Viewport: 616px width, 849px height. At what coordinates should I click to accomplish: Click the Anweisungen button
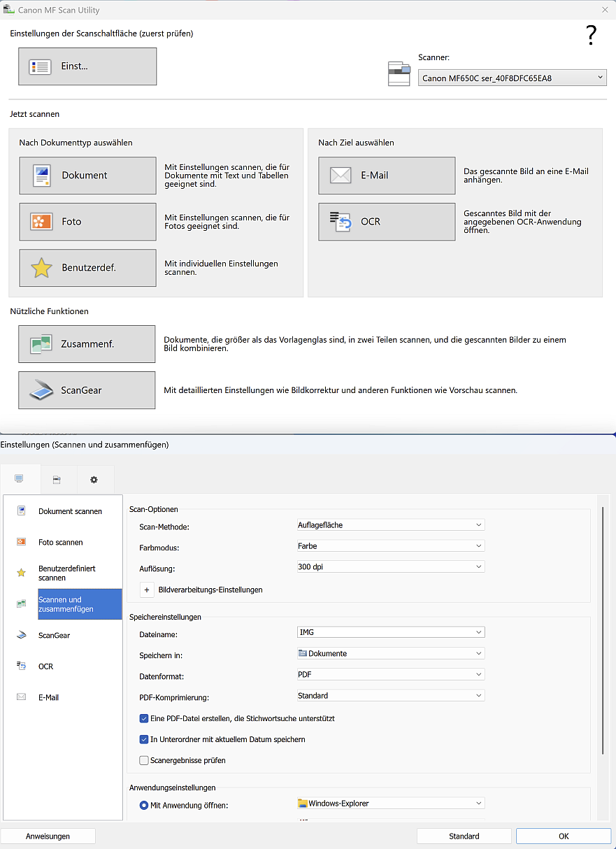coord(48,836)
